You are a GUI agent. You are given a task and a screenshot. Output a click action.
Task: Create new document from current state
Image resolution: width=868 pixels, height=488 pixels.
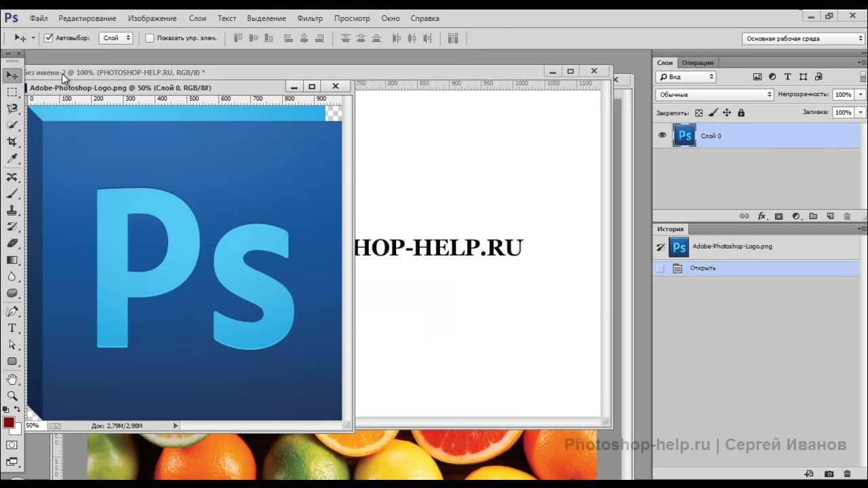coord(809,474)
